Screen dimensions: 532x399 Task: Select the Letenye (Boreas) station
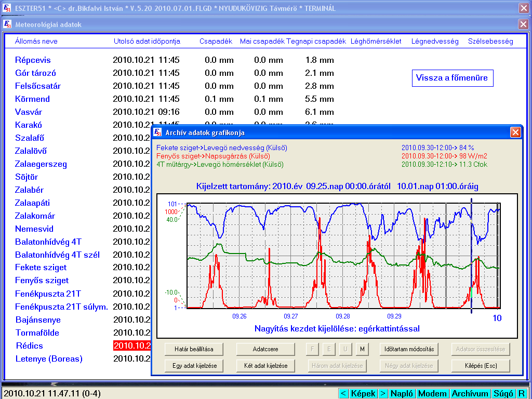49,359
